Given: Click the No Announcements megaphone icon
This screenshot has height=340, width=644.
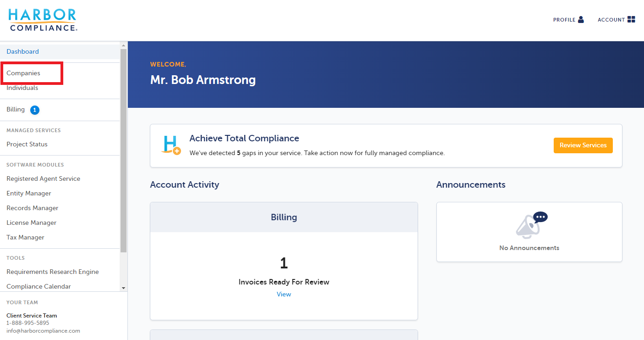Looking at the screenshot, I should (531, 225).
